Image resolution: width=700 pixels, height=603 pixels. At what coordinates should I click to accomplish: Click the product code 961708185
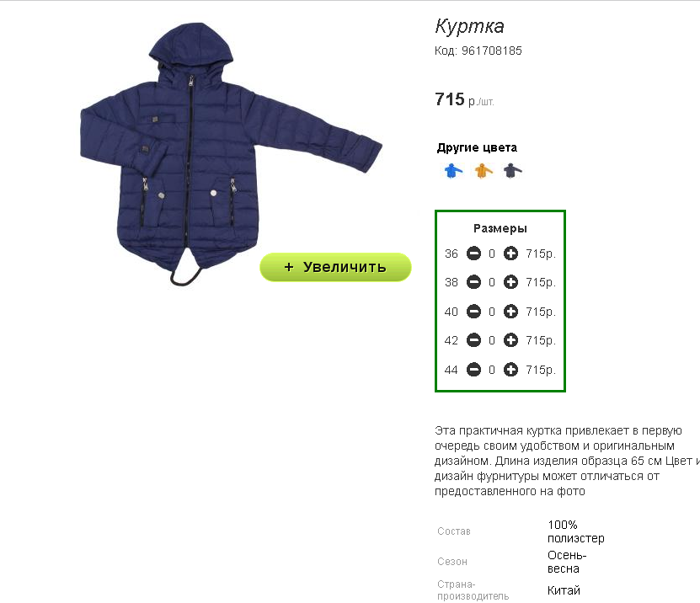[x=492, y=51]
